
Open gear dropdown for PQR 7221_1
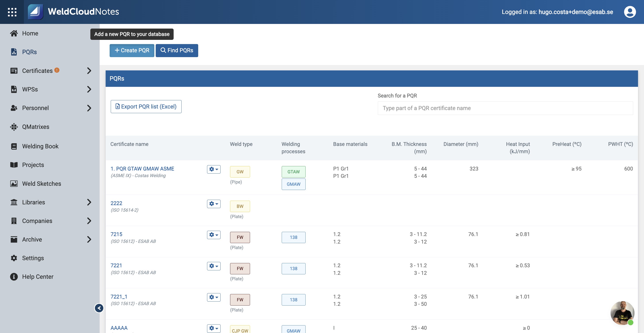[213, 297]
